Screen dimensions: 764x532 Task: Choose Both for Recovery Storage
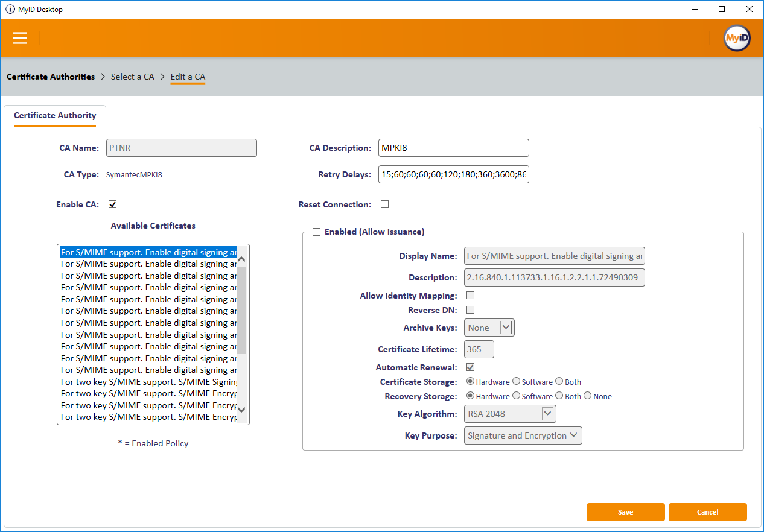pyautogui.click(x=559, y=396)
